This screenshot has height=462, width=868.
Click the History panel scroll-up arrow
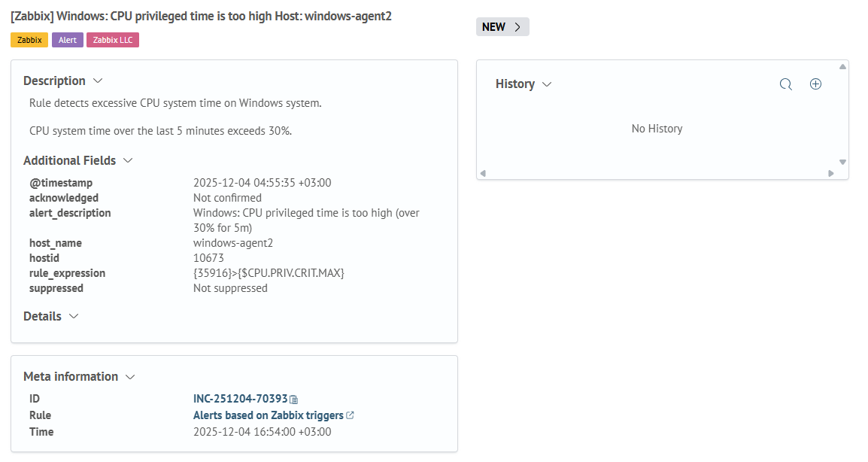click(842, 67)
